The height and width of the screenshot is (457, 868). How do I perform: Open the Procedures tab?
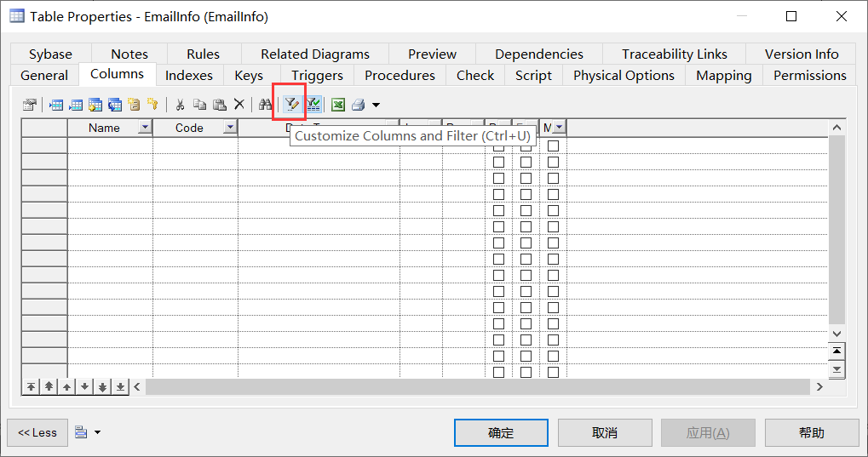[400, 75]
